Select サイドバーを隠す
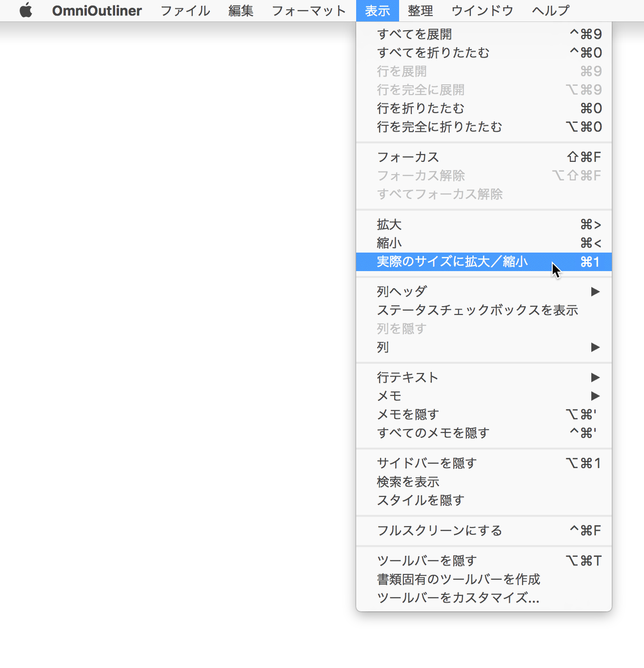The width and height of the screenshot is (644, 668). click(x=484, y=463)
